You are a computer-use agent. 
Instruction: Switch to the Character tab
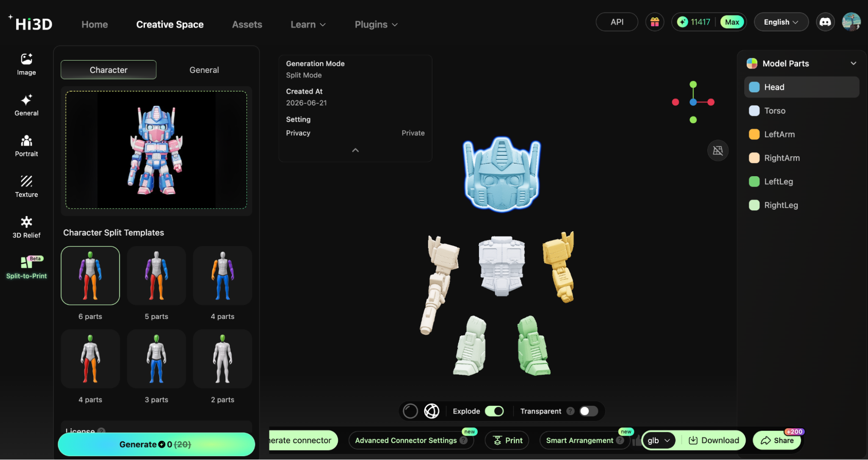[109, 70]
